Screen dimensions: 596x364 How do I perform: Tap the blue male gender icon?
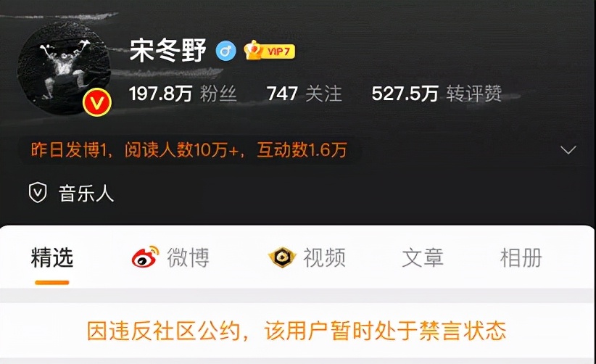click(x=225, y=51)
